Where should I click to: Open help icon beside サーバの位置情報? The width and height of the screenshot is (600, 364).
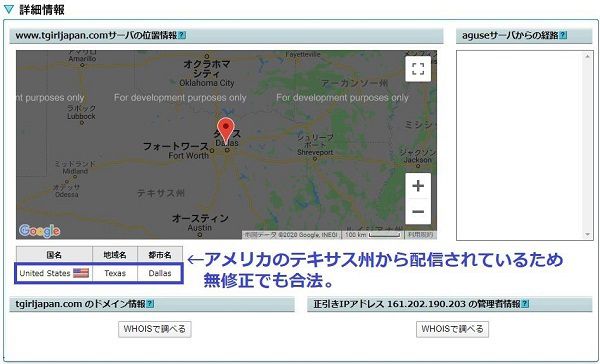tap(182, 36)
